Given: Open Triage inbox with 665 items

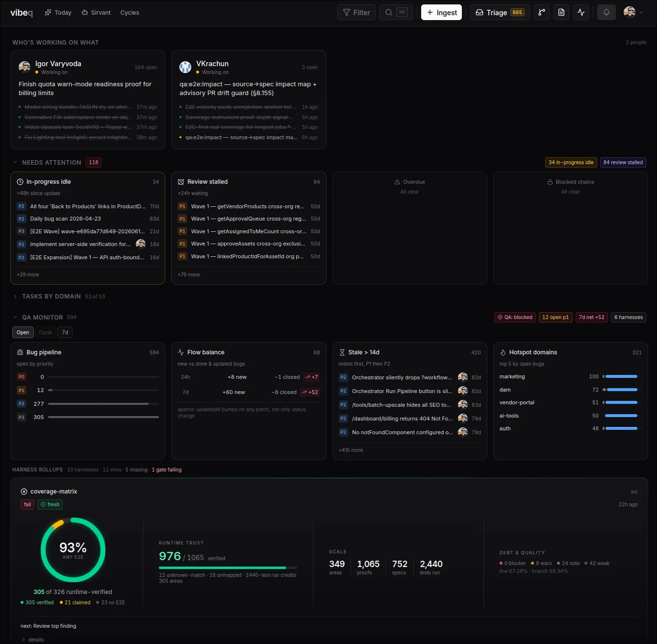Looking at the screenshot, I should click(x=500, y=12).
